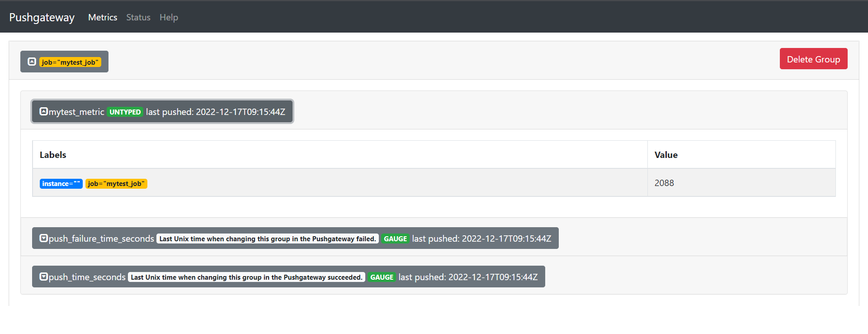Select the value 2088 cell

(741, 183)
